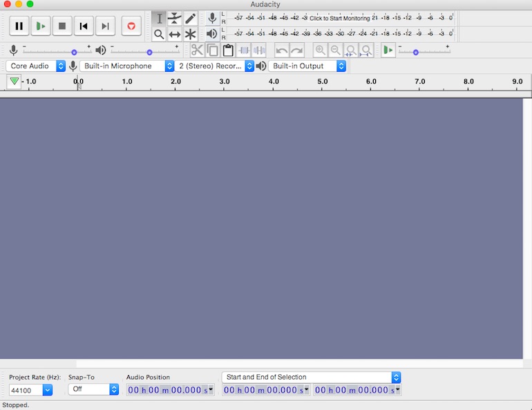Click the Redo arrow
This screenshot has height=410, width=532.
pos(297,50)
